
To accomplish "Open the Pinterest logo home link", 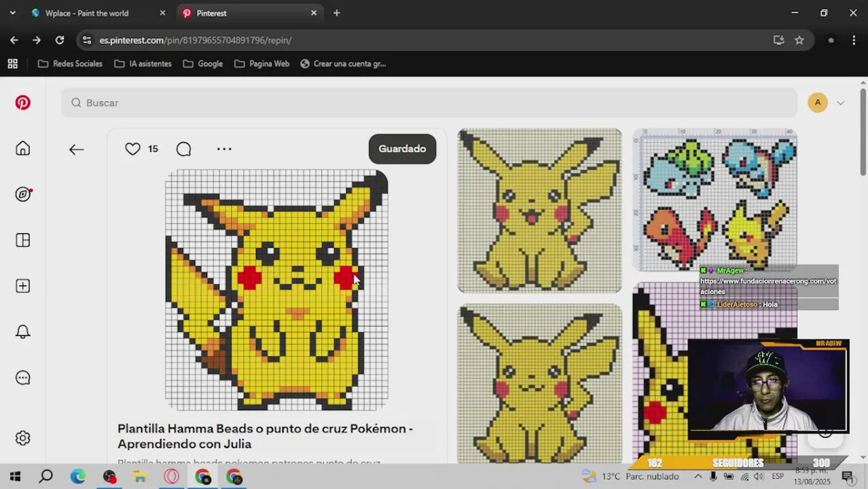I will tap(23, 103).
